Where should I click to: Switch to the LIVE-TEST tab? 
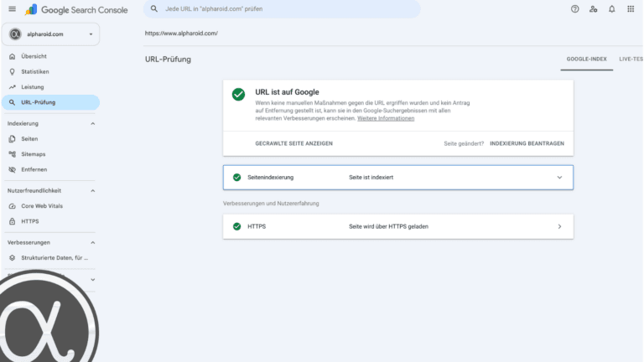630,59
